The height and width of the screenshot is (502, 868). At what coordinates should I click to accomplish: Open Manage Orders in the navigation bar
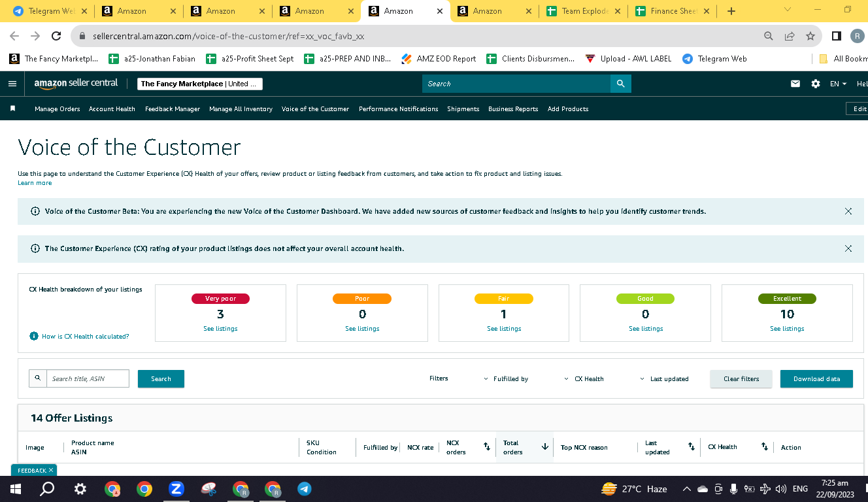click(58, 109)
